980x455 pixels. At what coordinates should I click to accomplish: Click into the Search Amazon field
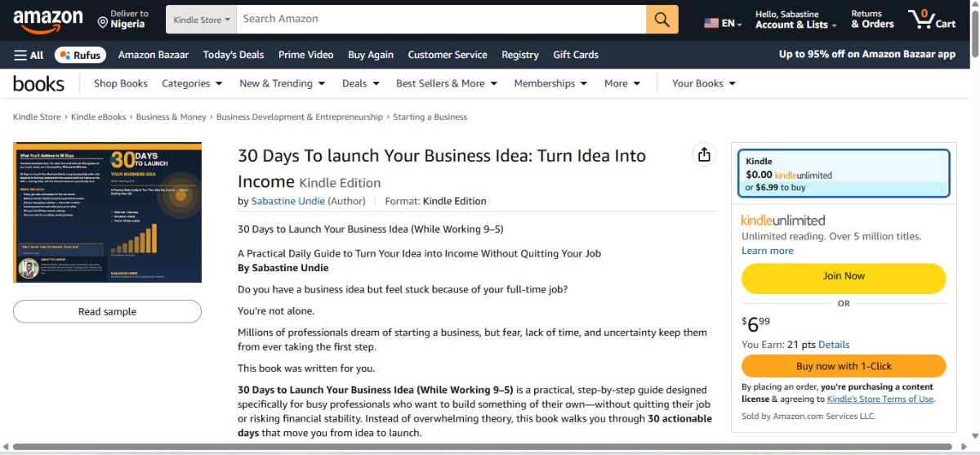[x=441, y=19]
